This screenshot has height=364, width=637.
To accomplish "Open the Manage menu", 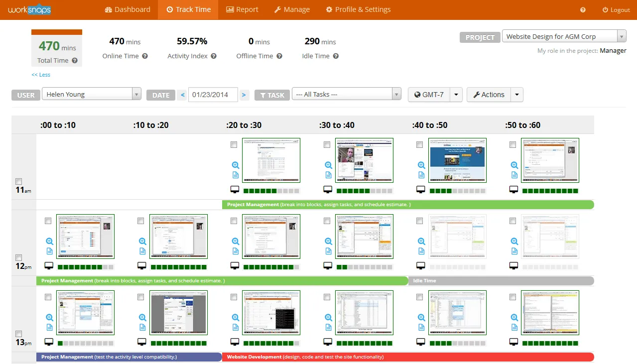I will tap(292, 9).
